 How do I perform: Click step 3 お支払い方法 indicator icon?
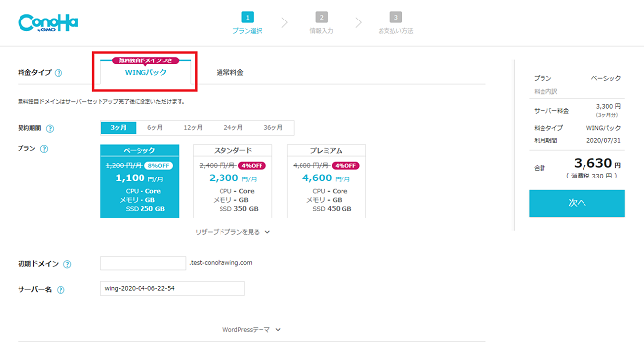click(395, 18)
